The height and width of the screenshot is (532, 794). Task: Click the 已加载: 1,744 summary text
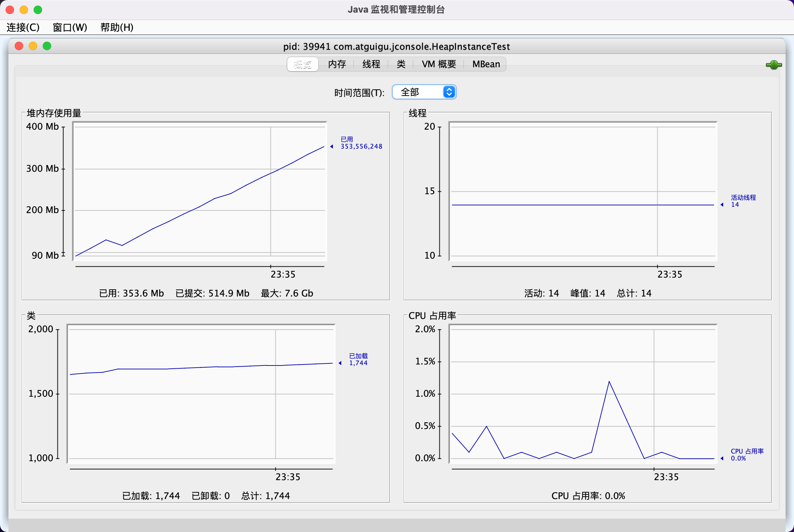(x=151, y=496)
